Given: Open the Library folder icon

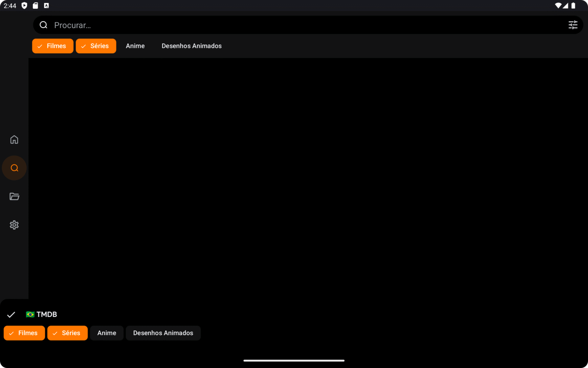Looking at the screenshot, I should 14,196.
